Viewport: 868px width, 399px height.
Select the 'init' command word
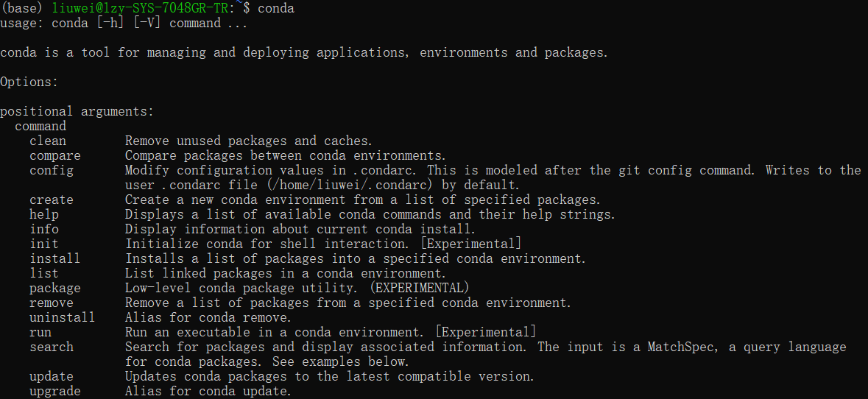tap(44, 244)
